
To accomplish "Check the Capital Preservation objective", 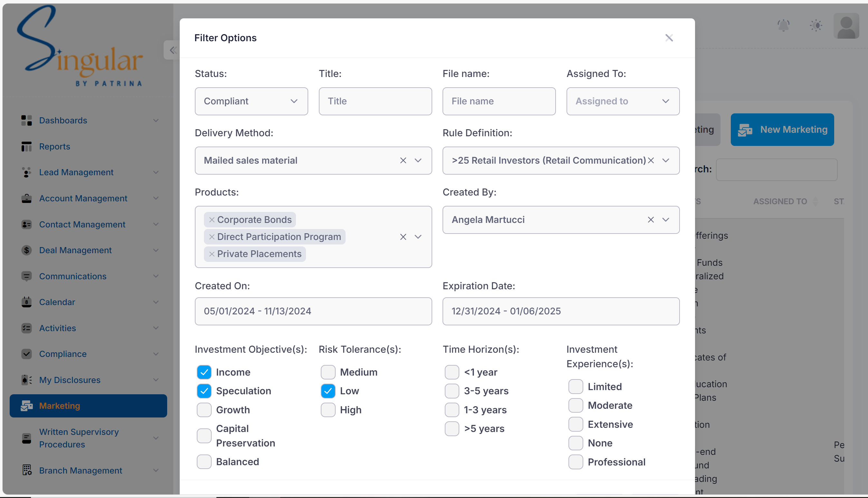I will [x=204, y=436].
